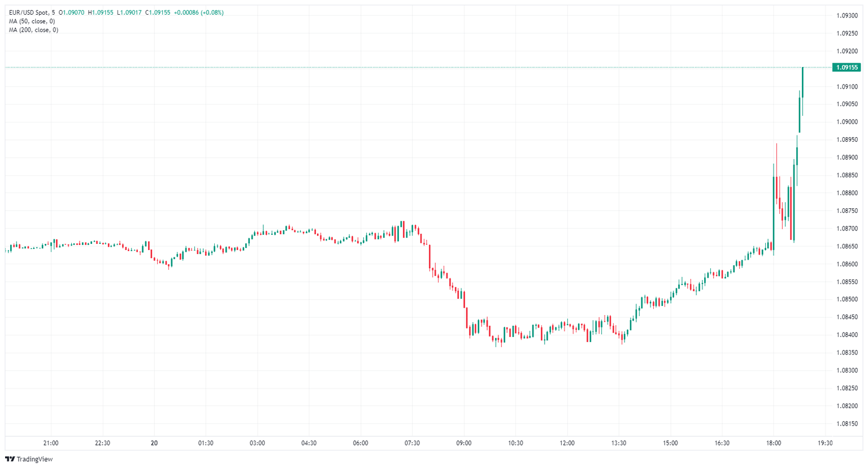Click the 1.09300 price axis label
The height and width of the screenshot is (468, 868).
847,16
